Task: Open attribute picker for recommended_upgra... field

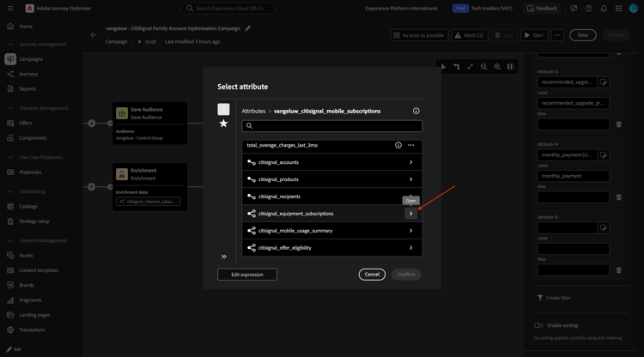Action: (604, 82)
